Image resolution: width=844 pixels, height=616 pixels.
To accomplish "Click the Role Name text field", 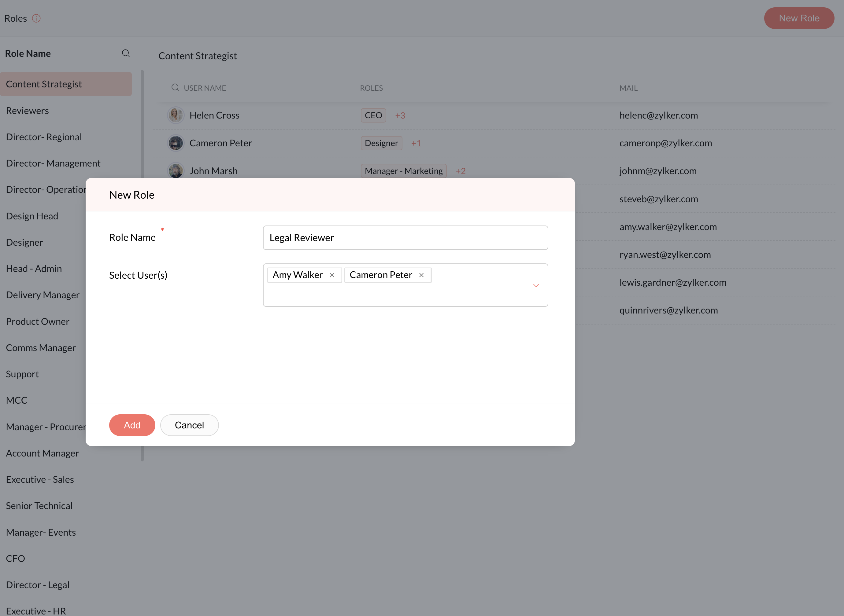I will point(405,238).
